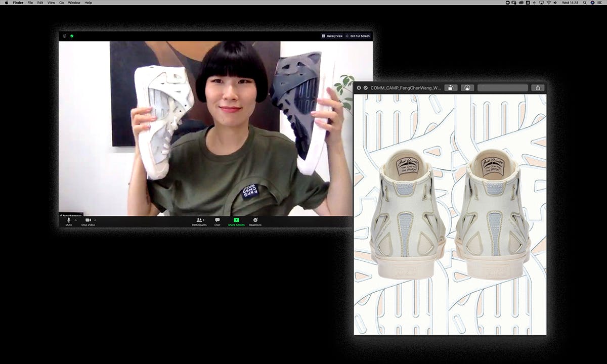Click the Rotate icon in Quick Look
This screenshot has width=607, height=364.
[451, 87]
